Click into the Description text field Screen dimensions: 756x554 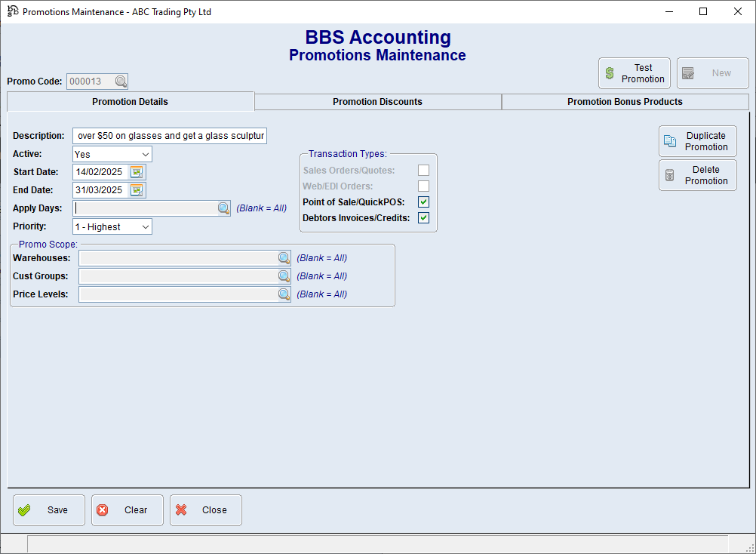[170, 136]
